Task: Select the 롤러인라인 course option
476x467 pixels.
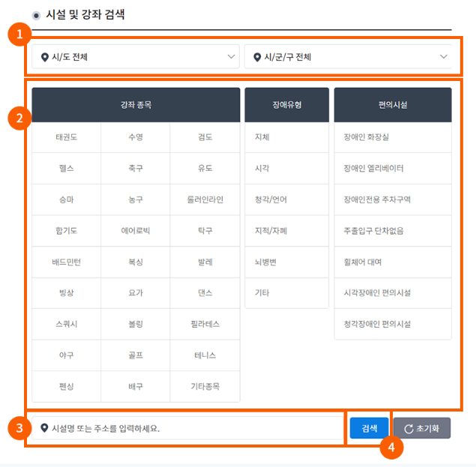Action: (x=205, y=200)
